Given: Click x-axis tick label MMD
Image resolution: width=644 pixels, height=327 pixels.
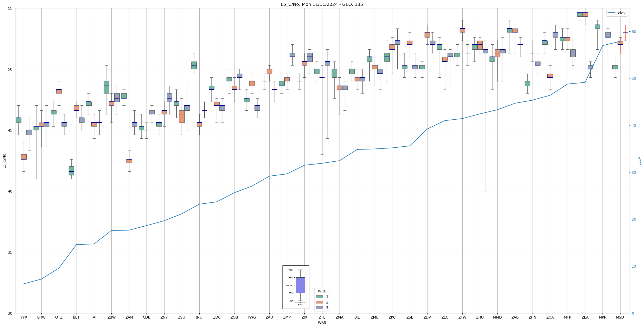Looking at the screenshot, I should coord(497,317).
